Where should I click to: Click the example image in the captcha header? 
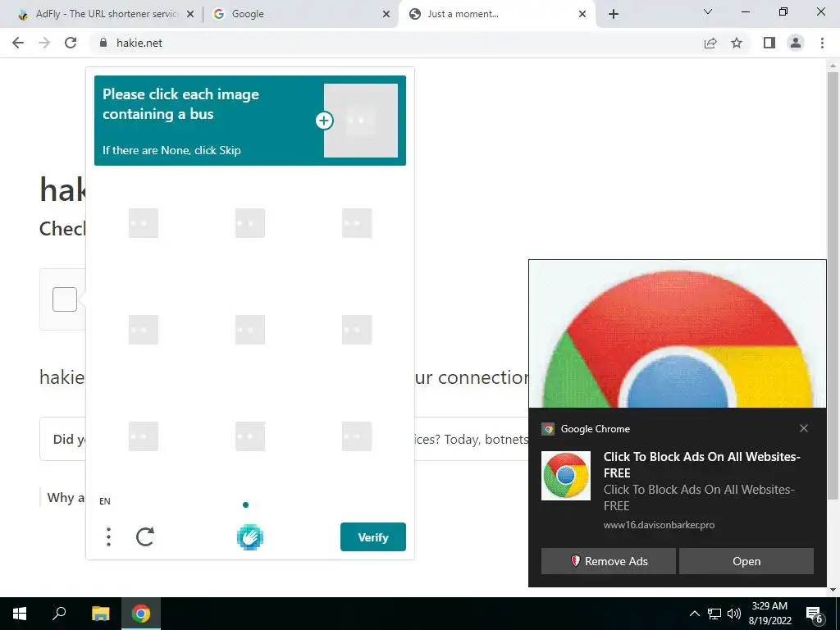click(x=361, y=121)
